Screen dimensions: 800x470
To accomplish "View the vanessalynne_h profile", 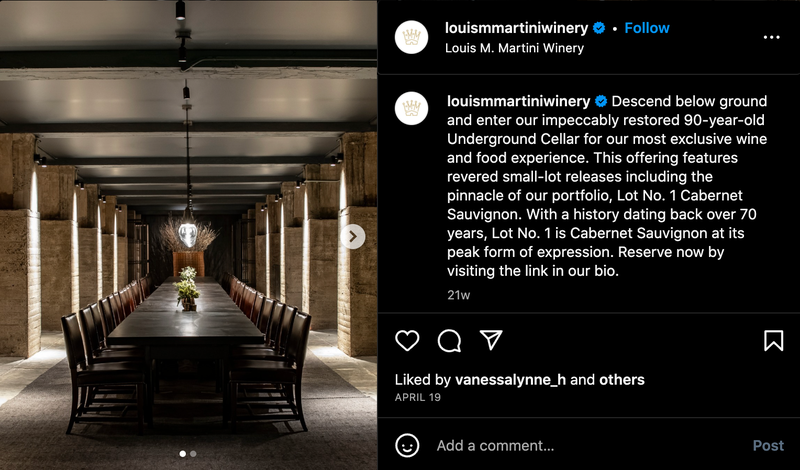I will click(x=510, y=380).
